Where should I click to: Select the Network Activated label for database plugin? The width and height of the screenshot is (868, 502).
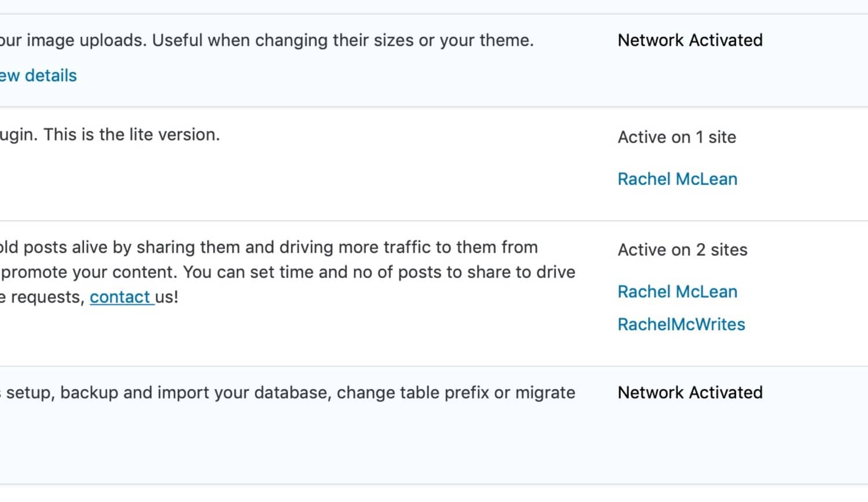pos(690,392)
